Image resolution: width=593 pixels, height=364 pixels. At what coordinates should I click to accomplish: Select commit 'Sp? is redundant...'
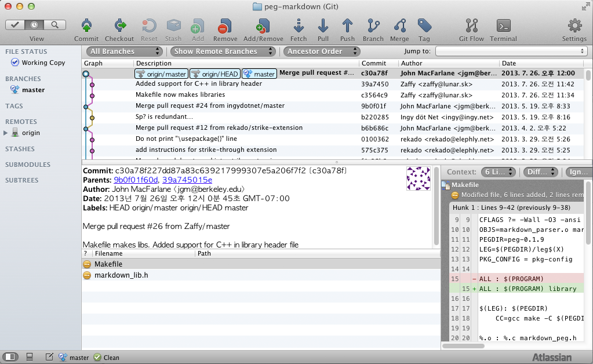coord(333,117)
